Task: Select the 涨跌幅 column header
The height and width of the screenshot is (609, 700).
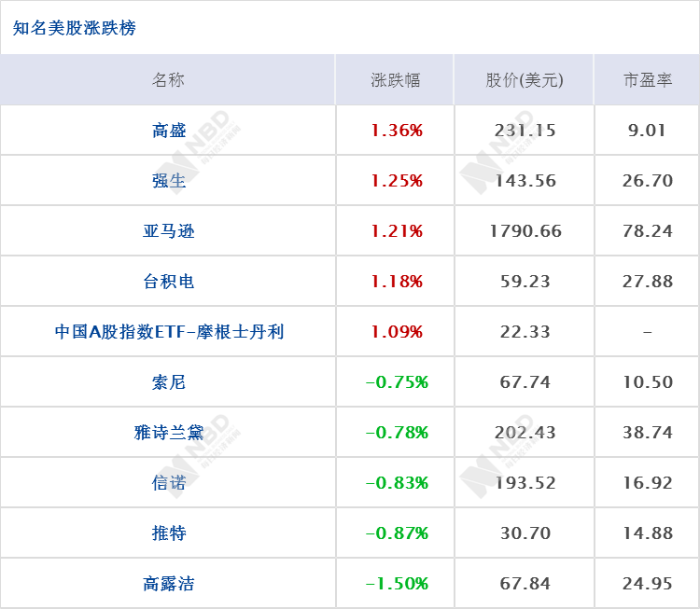Action: pyautogui.click(x=395, y=80)
